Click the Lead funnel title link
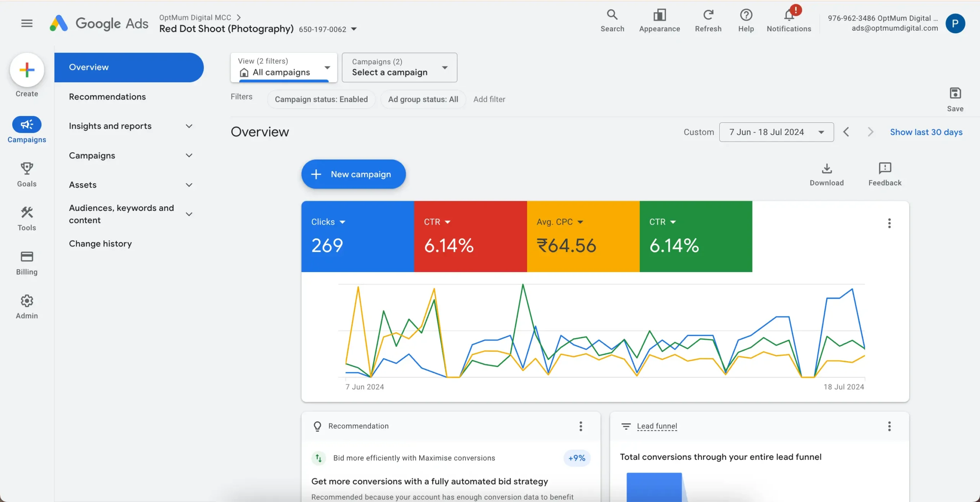 point(657,426)
